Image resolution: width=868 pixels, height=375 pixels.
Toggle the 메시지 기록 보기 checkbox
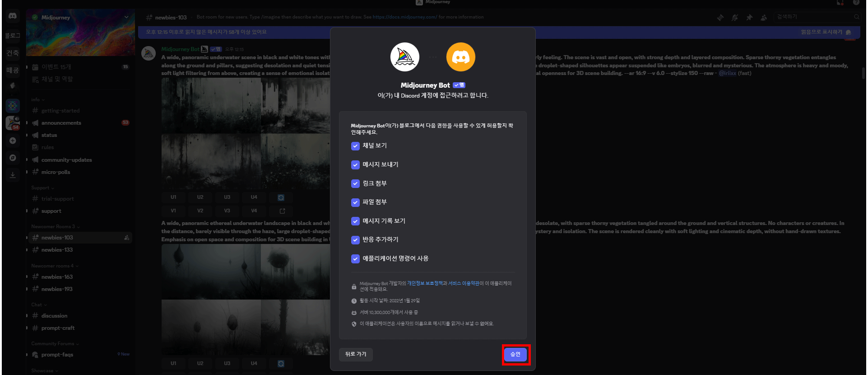click(355, 221)
